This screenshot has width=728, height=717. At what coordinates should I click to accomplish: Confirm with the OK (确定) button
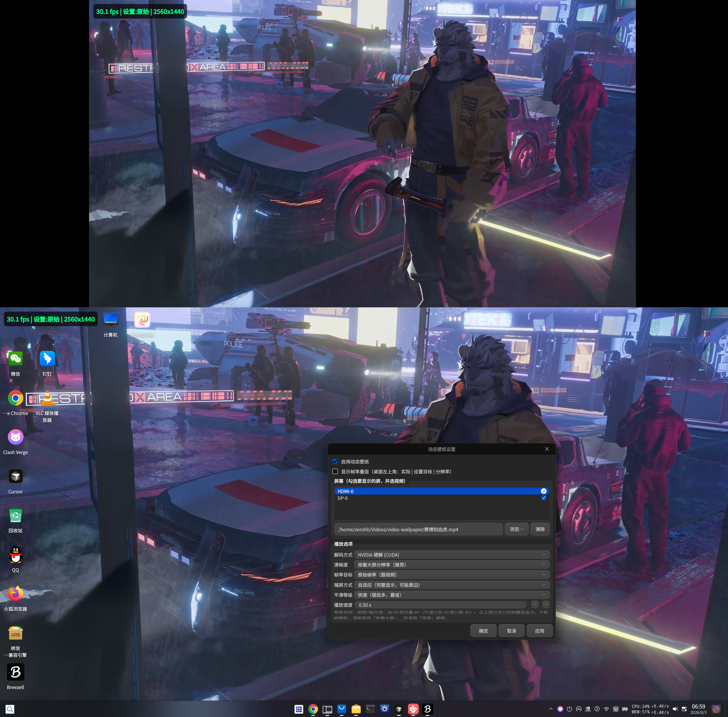pyautogui.click(x=483, y=631)
